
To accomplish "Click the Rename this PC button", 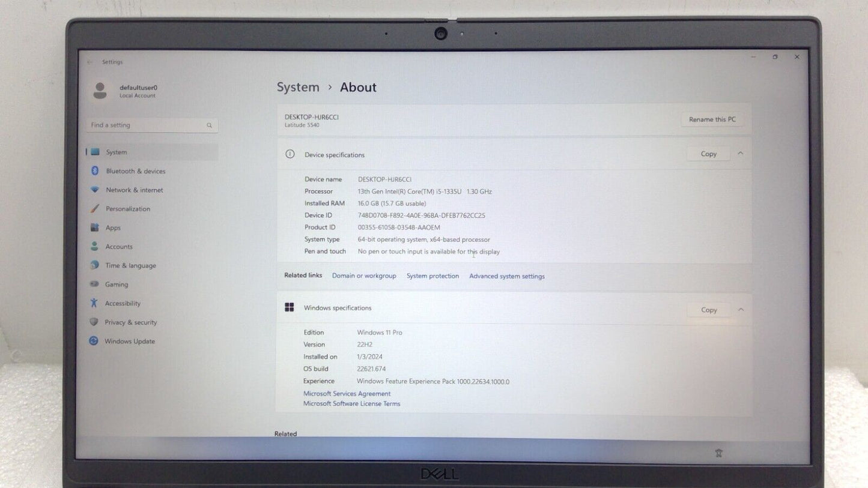I will 712,119.
